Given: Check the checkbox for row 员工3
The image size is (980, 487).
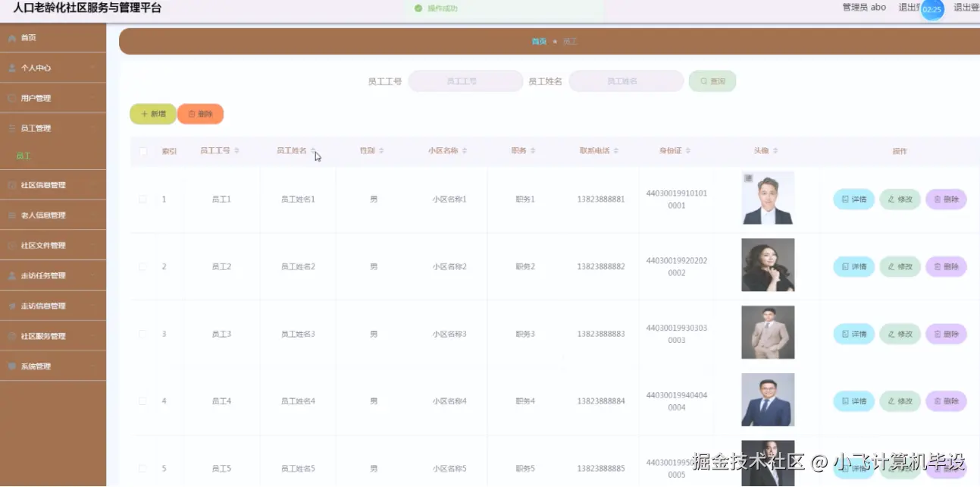Looking at the screenshot, I should click(142, 334).
